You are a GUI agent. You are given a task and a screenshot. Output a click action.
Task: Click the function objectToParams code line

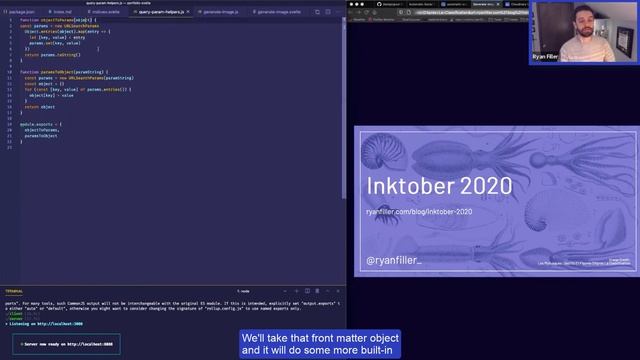(58, 20)
